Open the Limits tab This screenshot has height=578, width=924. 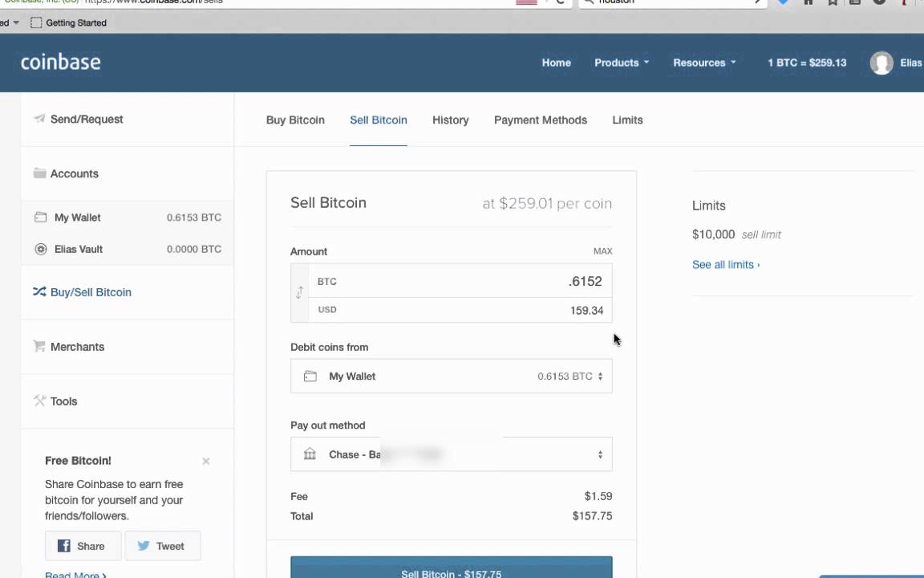point(627,120)
